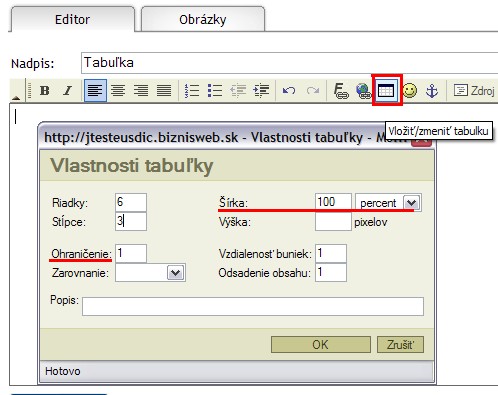This screenshot has width=498, height=395.
Task: Insert an anchor with the anchor icon
Action: tap(432, 91)
